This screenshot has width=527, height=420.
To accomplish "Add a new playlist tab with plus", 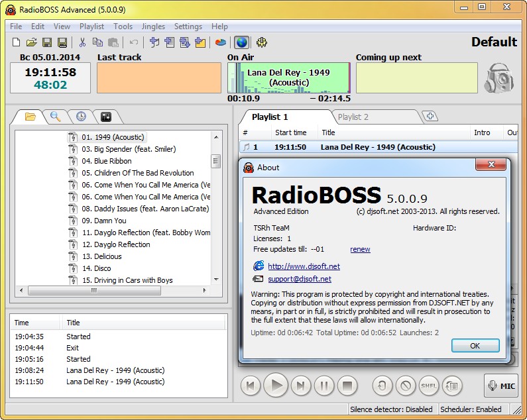I will pos(430,117).
